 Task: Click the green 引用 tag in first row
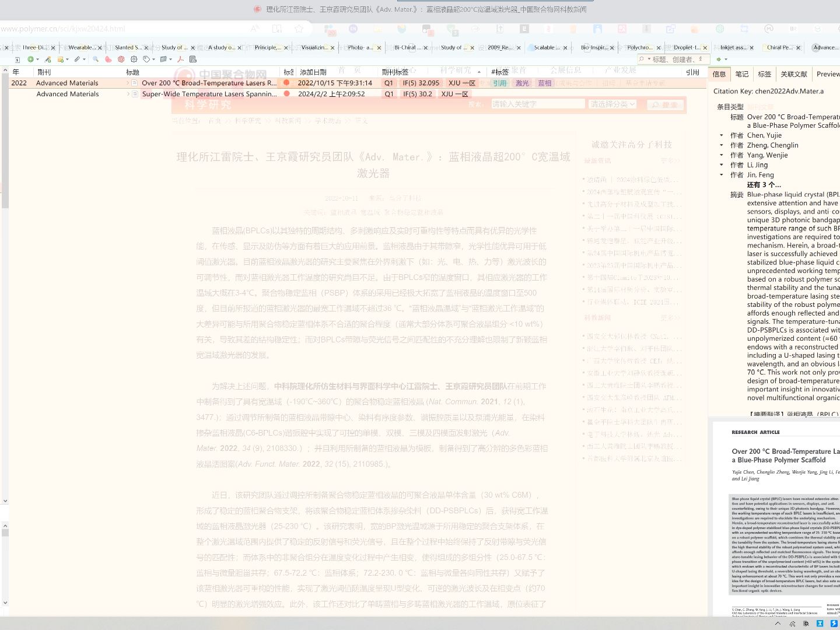pyautogui.click(x=499, y=83)
